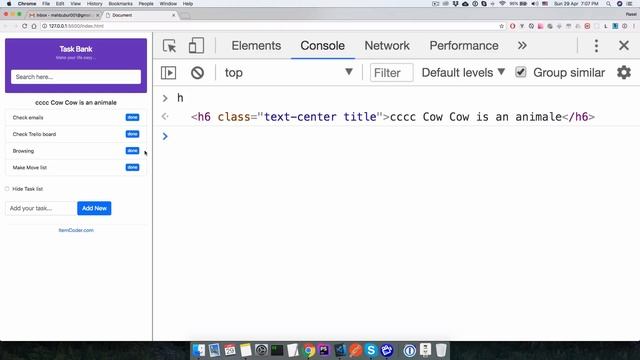
Task: Expand more DevTools tabs with the chevrons
Action: [522, 46]
